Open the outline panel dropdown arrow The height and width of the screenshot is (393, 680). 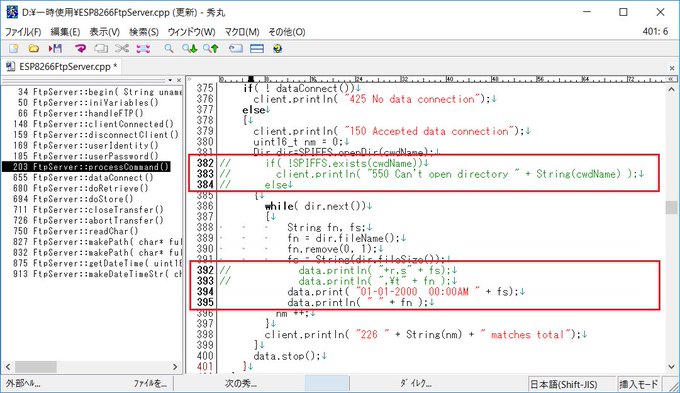(170, 80)
